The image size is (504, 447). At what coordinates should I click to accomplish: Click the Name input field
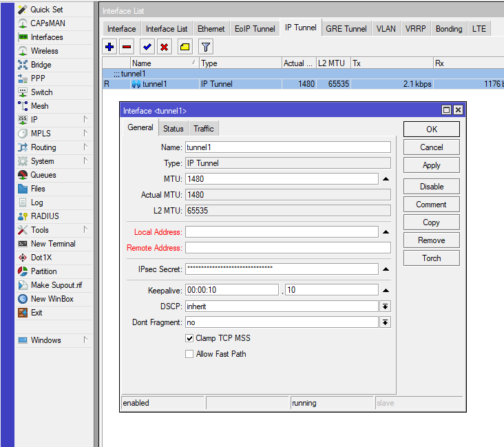point(288,147)
